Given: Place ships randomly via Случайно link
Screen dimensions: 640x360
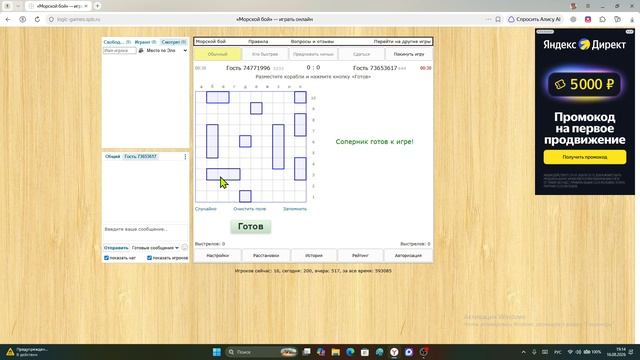Looking at the screenshot, I should [206, 209].
